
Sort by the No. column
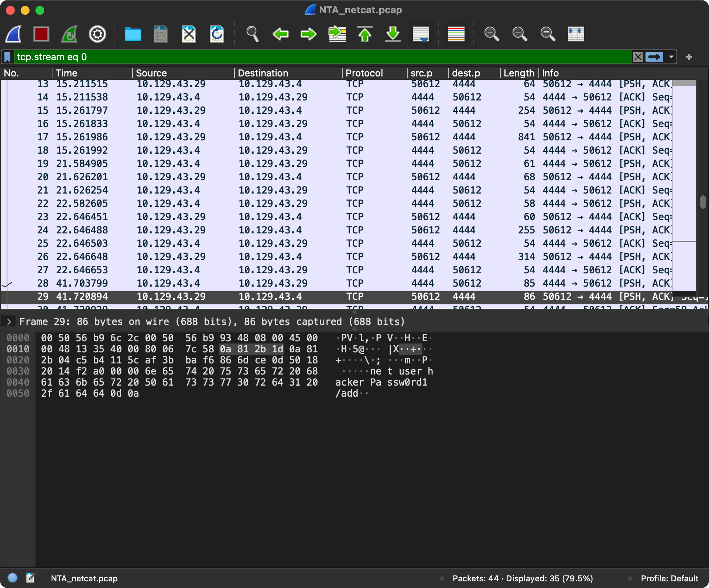[x=26, y=73]
